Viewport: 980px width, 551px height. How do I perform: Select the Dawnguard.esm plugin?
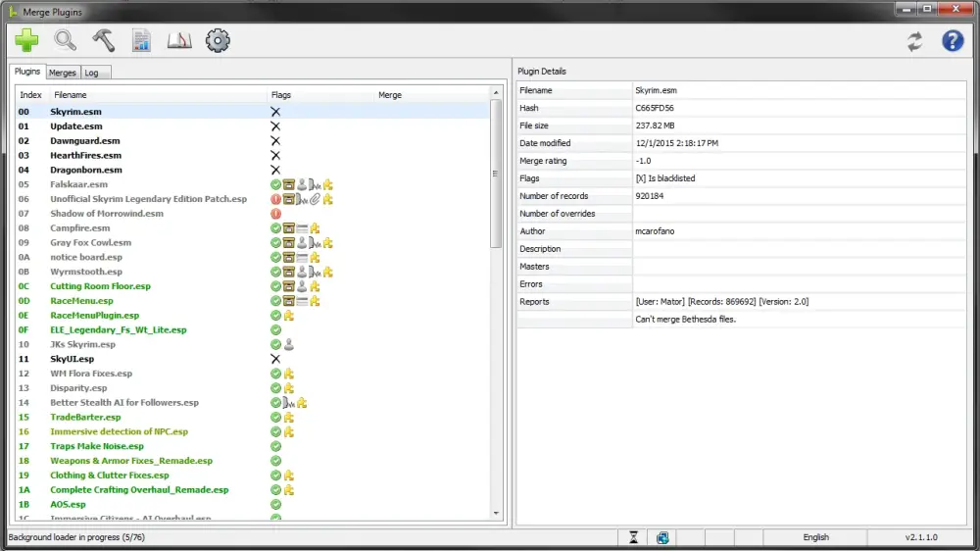85,141
